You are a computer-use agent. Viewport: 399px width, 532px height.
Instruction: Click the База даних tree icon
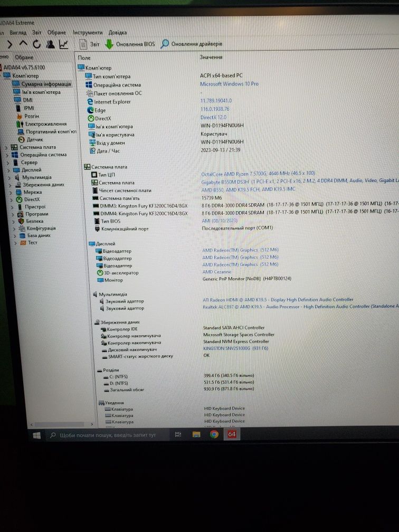22,235
